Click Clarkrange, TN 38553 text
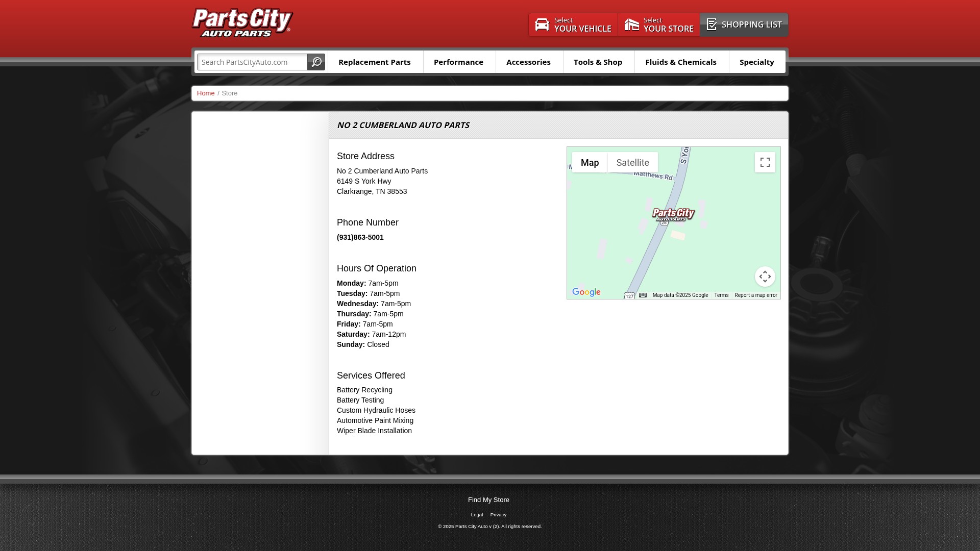This screenshot has height=551, width=980. click(x=372, y=191)
